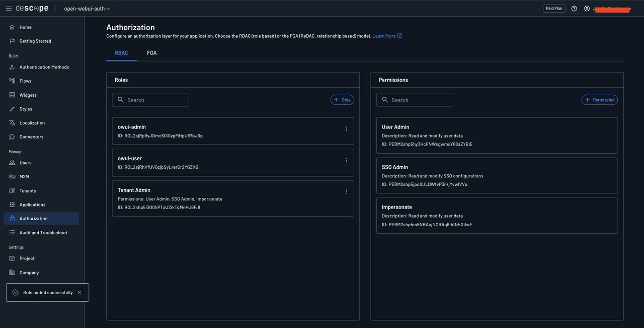Open the kebab menu on Tenant Admin role
Screen dimensions: 644x328
click(346, 191)
